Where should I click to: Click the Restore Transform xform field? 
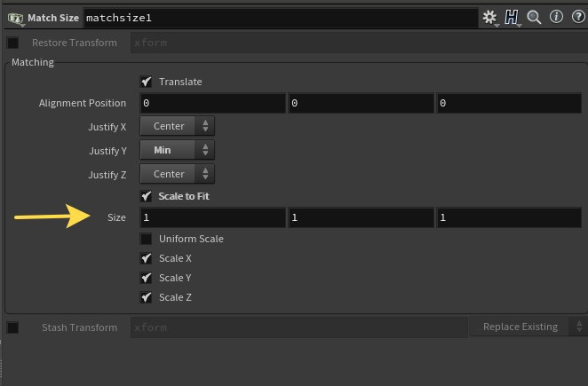359,43
